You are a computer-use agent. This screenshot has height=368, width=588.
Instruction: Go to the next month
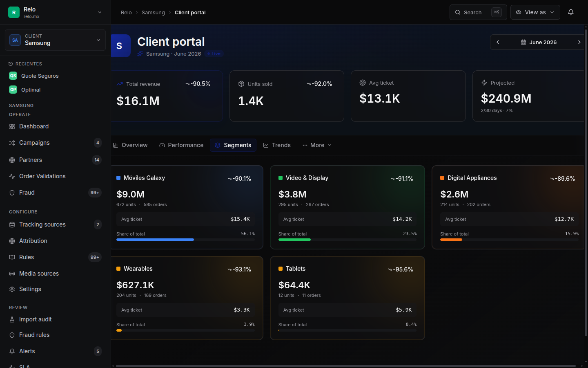(x=579, y=42)
